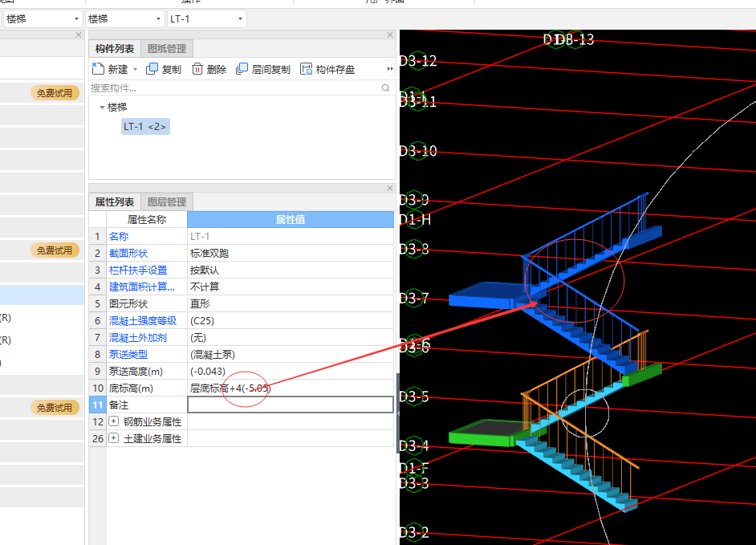Viewport: 756px width, 545px height.
Task: Click the 不计算 value cell
Action: [x=291, y=287]
